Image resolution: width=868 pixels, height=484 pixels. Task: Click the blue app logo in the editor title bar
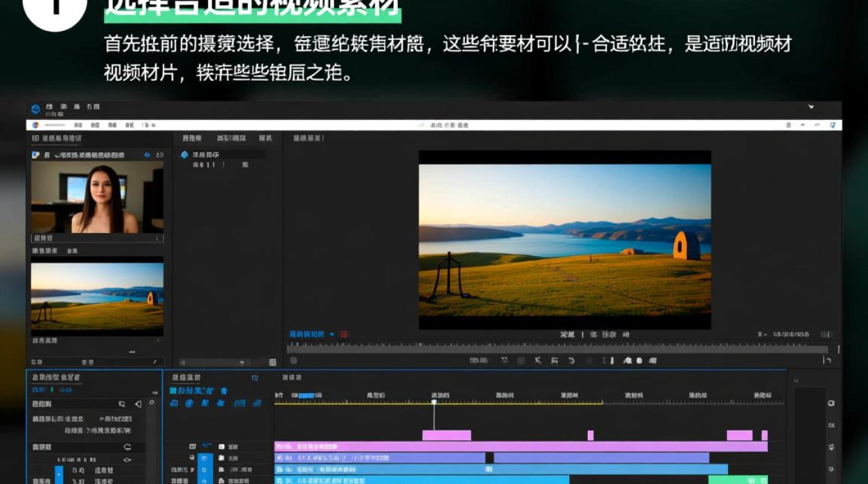pos(36,108)
